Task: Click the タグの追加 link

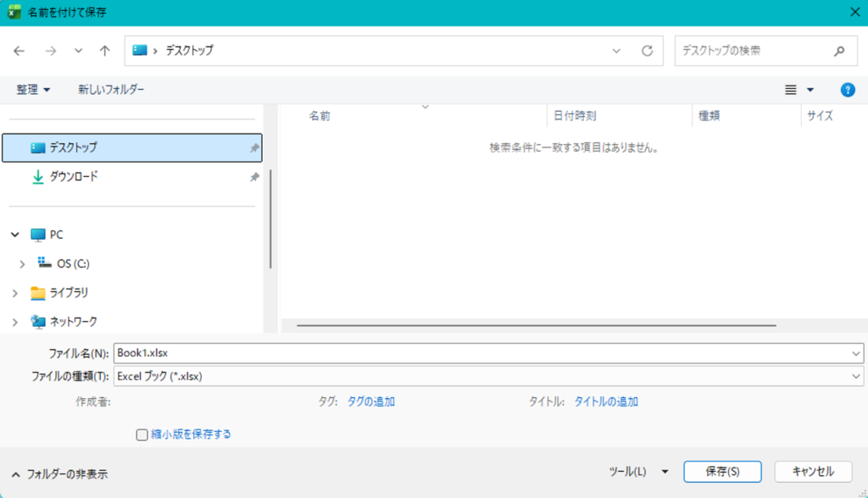Action: click(371, 401)
